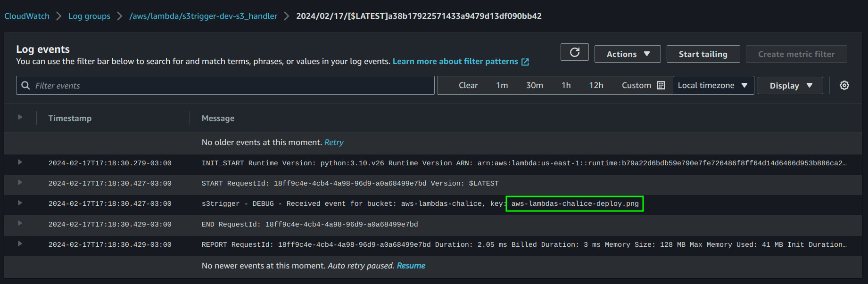Image resolution: width=868 pixels, height=284 pixels.
Task: Go to Log groups breadcrumb link
Action: click(x=89, y=16)
